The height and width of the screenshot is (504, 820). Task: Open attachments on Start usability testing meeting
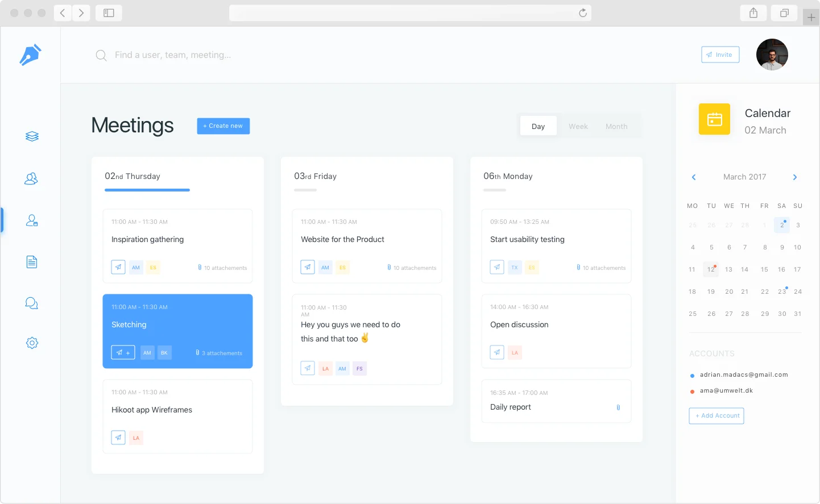(x=600, y=266)
